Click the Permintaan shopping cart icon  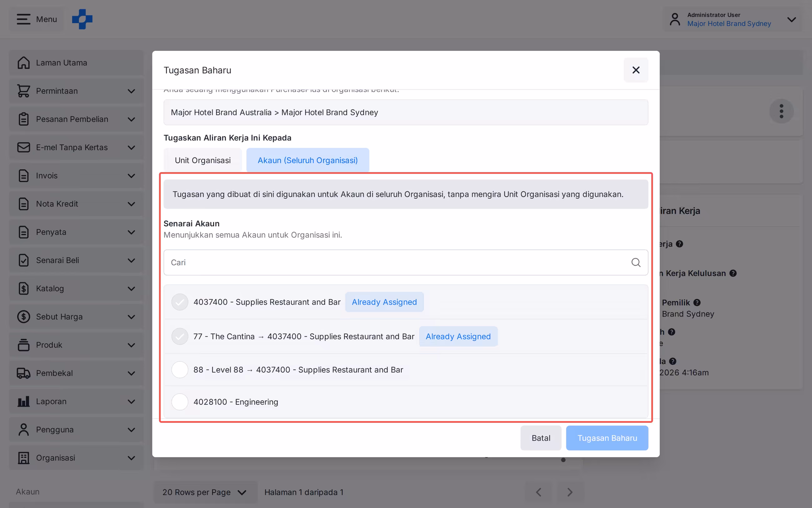[x=23, y=91]
